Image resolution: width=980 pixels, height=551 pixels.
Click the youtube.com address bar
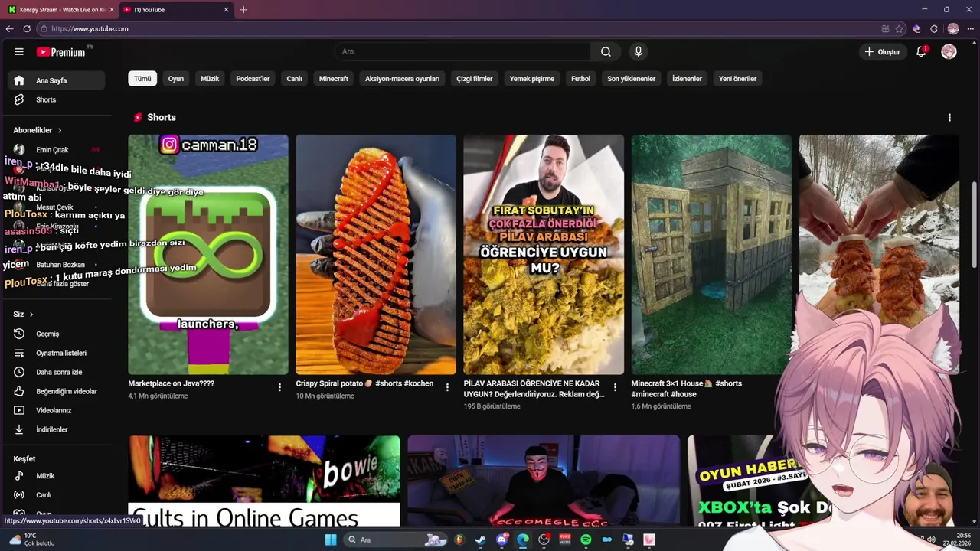pos(458,28)
